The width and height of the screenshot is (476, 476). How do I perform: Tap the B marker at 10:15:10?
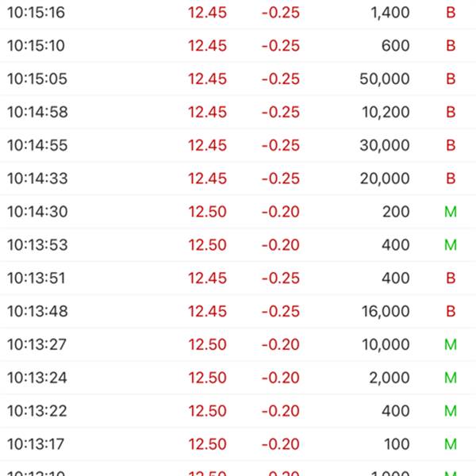pyautogui.click(x=451, y=46)
